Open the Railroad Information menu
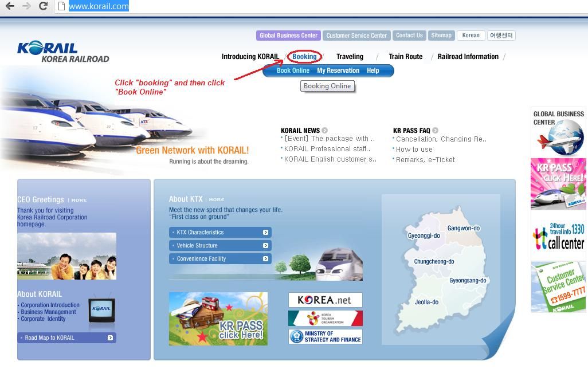The width and height of the screenshot is (588, 373). 468,57
